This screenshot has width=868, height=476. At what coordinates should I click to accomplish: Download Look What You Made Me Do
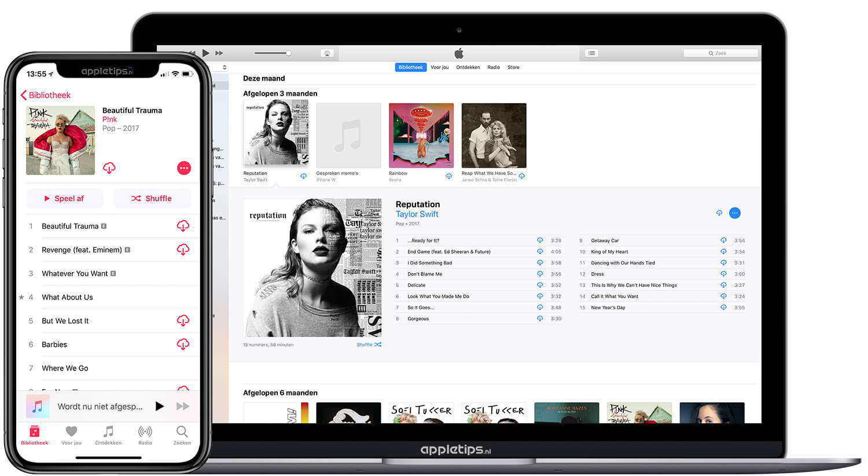click(x=540, y=296)
